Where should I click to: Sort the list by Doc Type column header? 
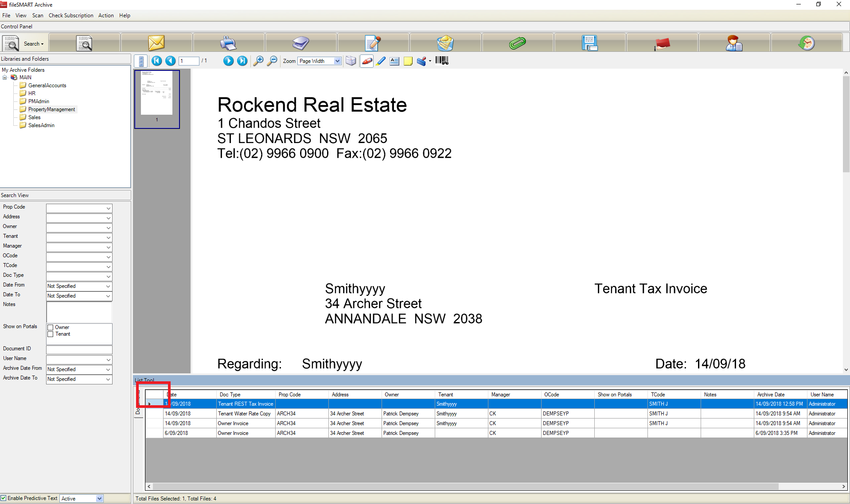coord(246,395)
